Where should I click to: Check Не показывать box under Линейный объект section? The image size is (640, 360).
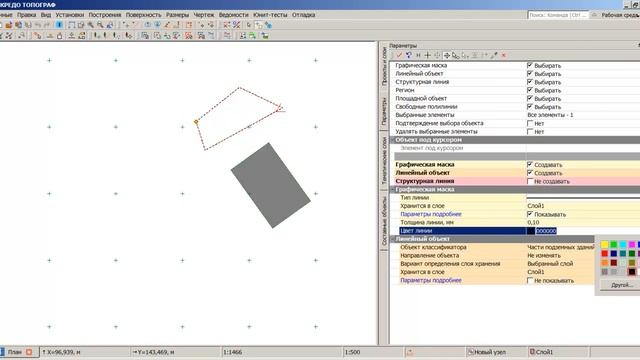(x=530, y=280)
